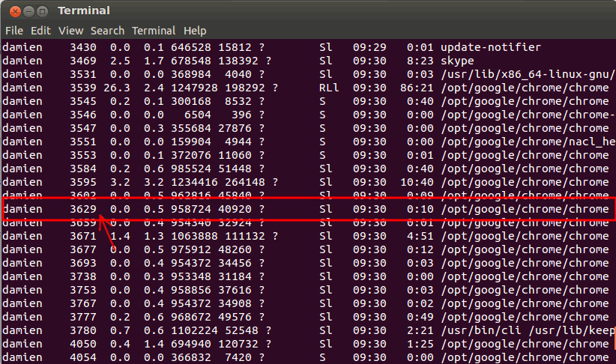Screen dimensions: 616x364
Task: Click PID 3629 in the highlighted row
Action: pyautogui.click(x=83, y=209)
